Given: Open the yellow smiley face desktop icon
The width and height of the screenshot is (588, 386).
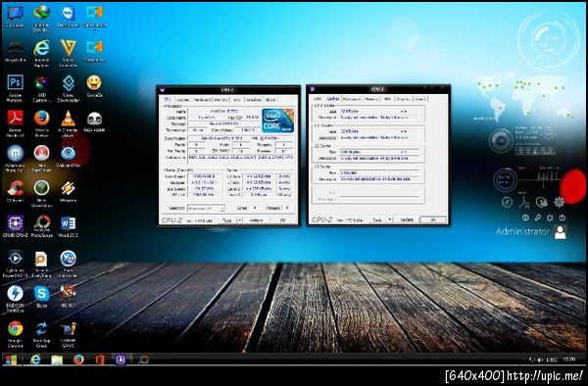Looking at the screenshot, I should coord(94,86).
